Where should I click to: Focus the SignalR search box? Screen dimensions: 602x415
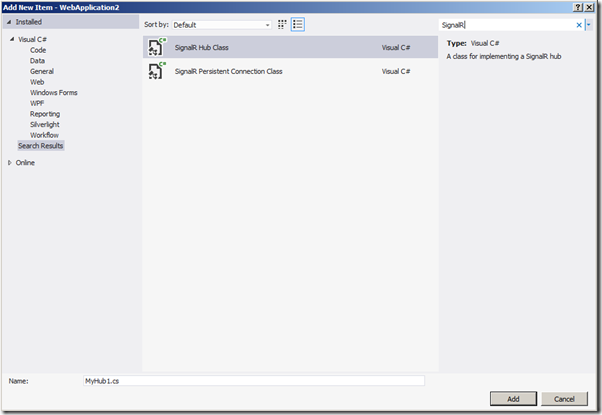(x=507, y=25)
